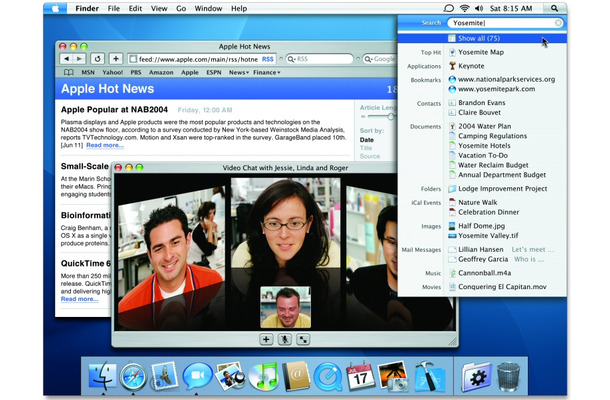610x400 pixels.
Task: Open the ESPN bookmark
Action: tap(214, 72)
